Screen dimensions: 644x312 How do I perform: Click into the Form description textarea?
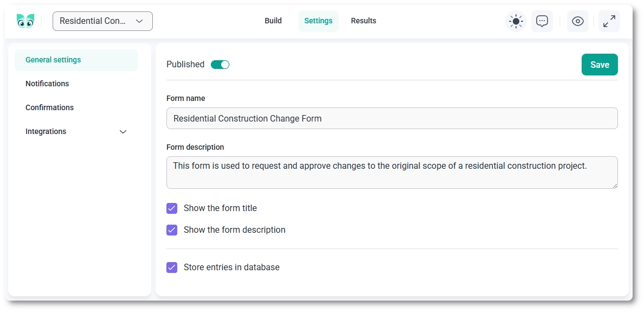point(392,173)
